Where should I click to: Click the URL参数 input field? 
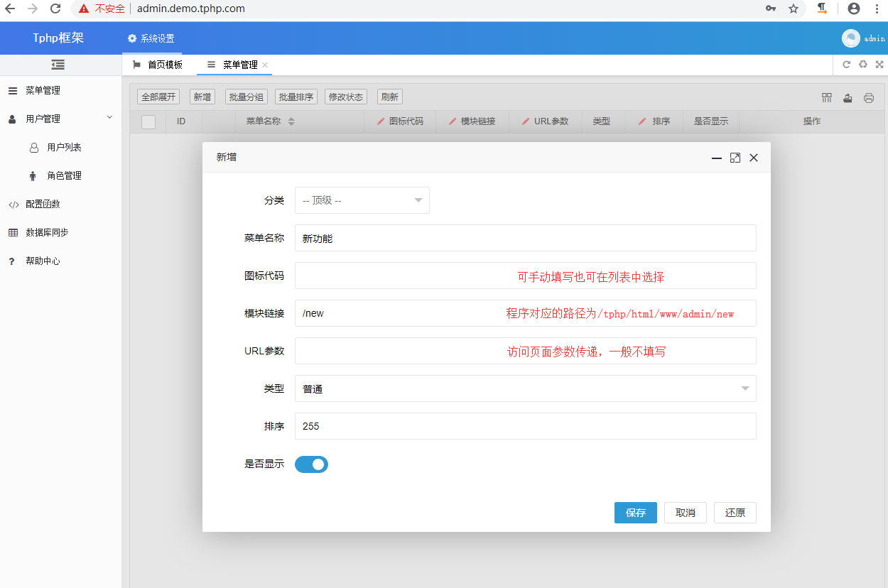[x=526, y=351]
